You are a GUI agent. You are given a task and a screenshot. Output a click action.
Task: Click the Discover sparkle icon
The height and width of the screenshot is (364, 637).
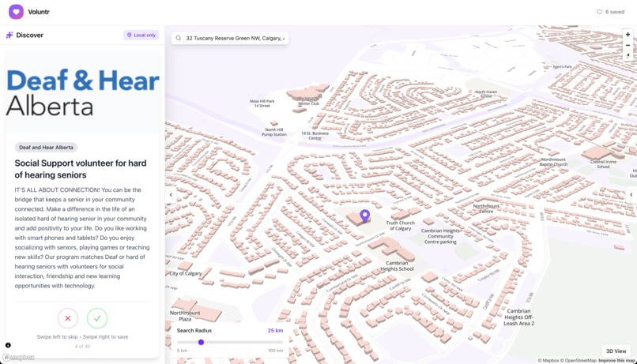click(x=9, y=36)
